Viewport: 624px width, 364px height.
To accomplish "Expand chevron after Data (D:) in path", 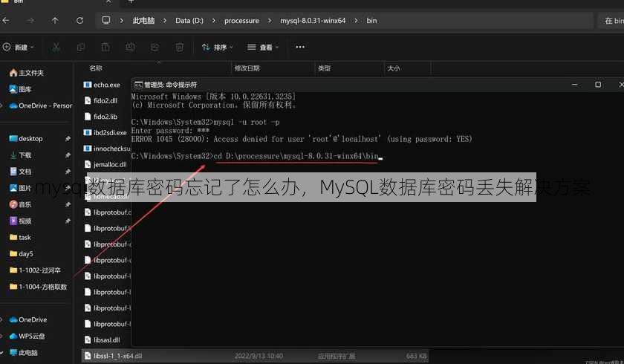I will tap(214, 20).
